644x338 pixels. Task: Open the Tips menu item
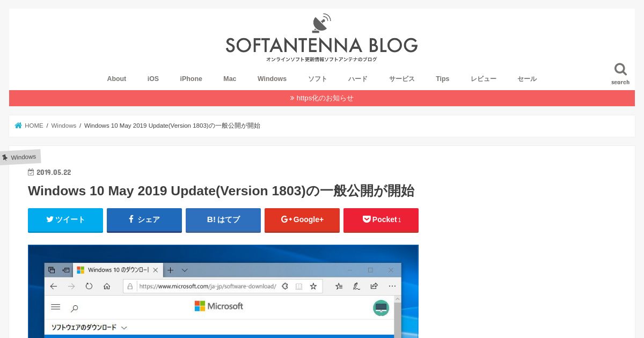[443, 79]
